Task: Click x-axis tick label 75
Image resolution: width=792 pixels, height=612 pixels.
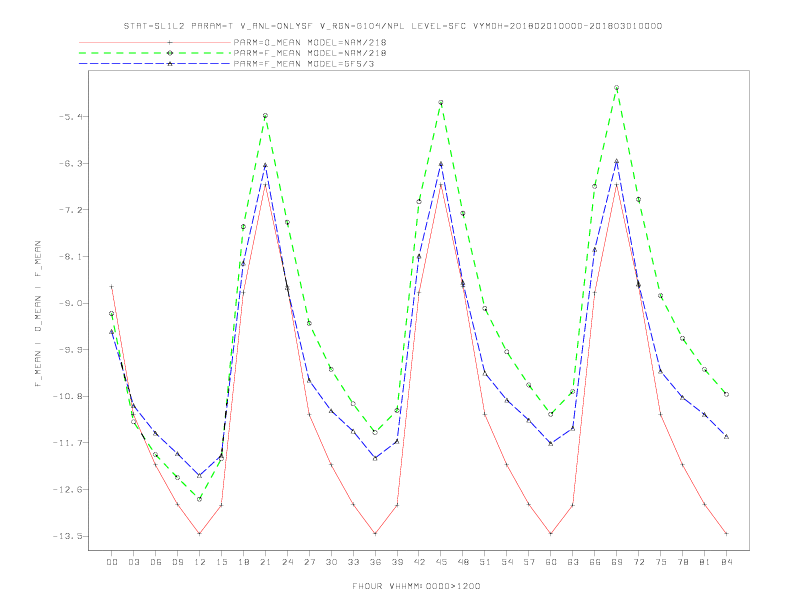Action: (x=661, y=562)
